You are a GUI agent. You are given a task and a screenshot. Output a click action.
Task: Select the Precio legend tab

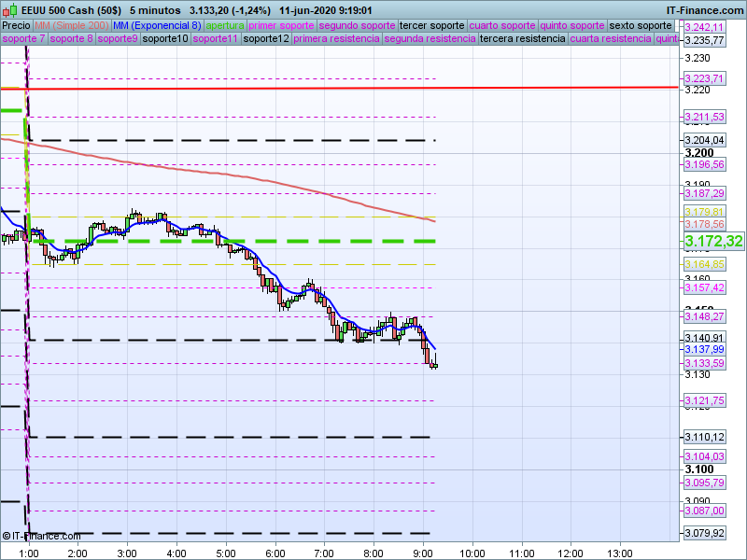point(16,25)
